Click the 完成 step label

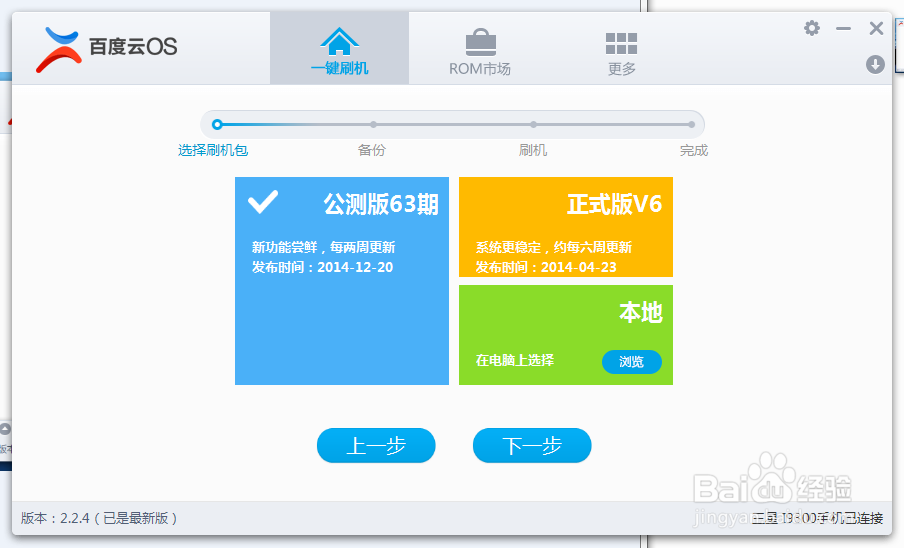(694, 150)
